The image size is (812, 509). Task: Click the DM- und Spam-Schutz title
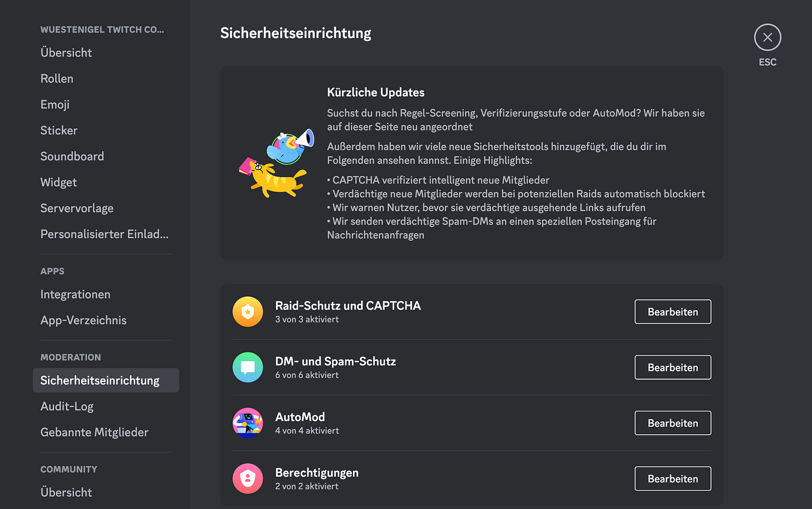pyautogui.click(x=335, y=361)
